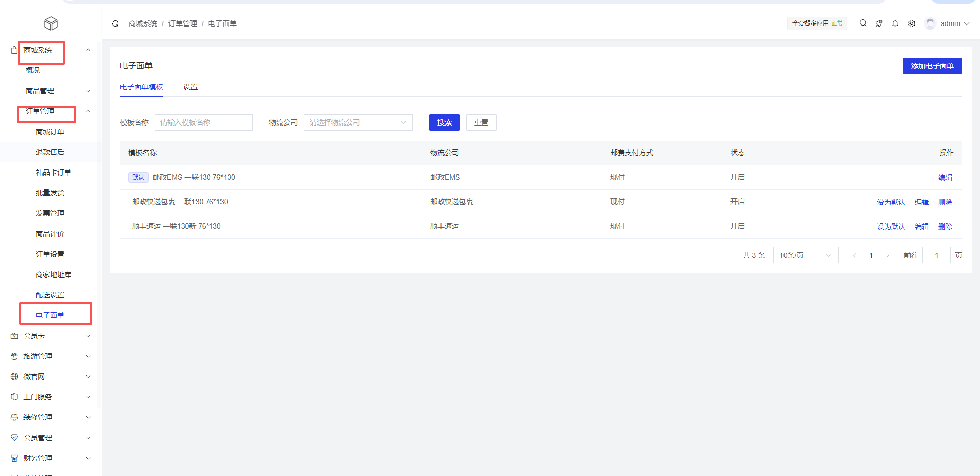
Task: Open 退款售后 in the sidebar
Action: tap(50, 152)
